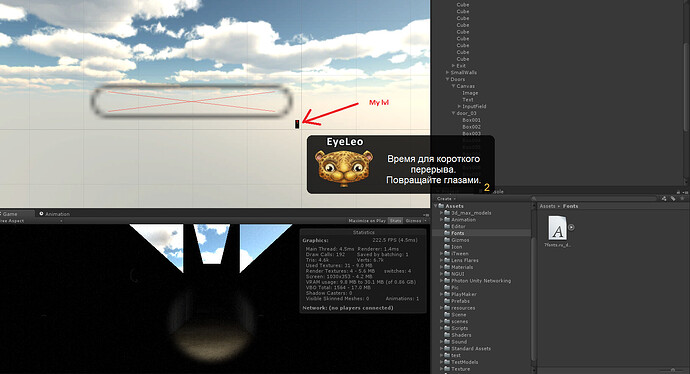Click the EyeLeo notification title
This screenshot has width=690, height=374.
[x=345, y=142]
